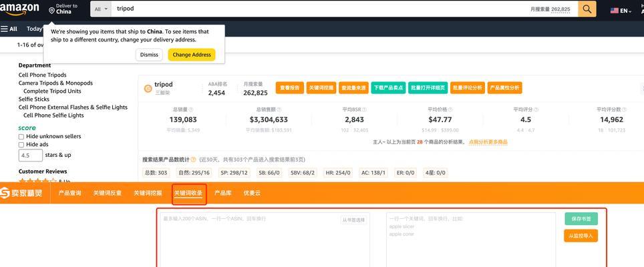644x267 pixels.
Task: Open 关键词反查 tab
Action: pyautogui.click(x=107, y=193)
